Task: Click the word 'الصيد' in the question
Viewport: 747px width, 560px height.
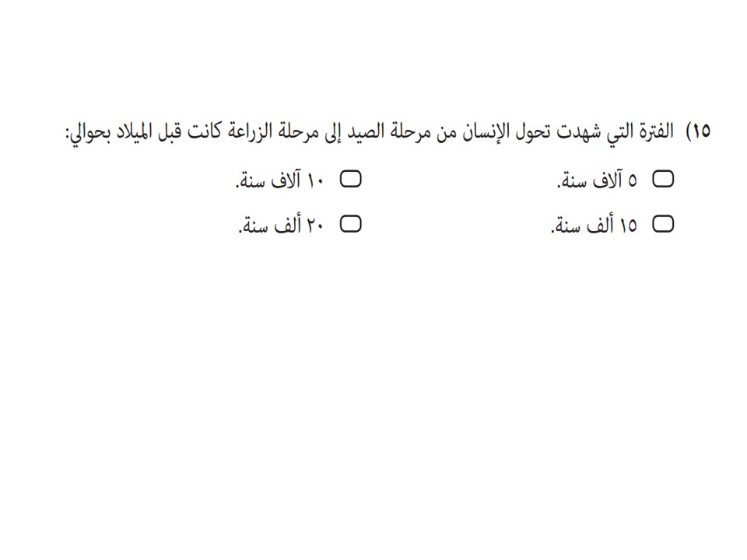Action: [366, 131]
